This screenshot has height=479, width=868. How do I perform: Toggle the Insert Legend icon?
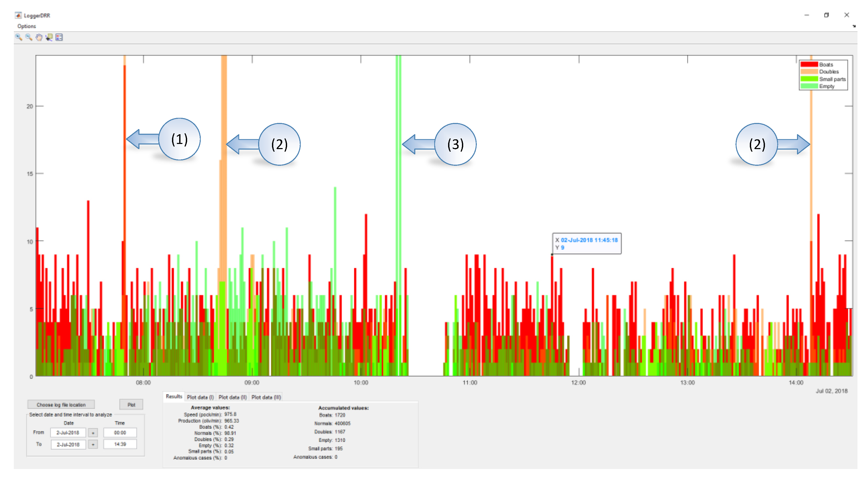tap(59, 37)
